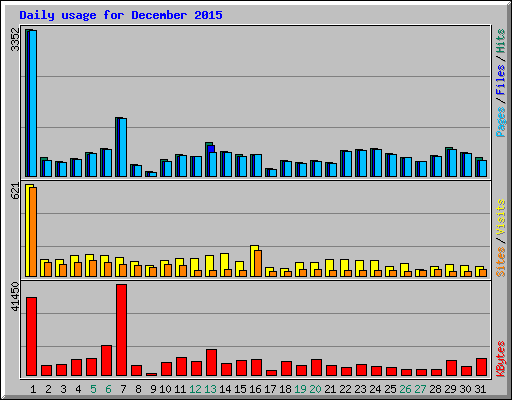Select day label 2 on the x-axis
512x400 pixels.
click(48, 389)
